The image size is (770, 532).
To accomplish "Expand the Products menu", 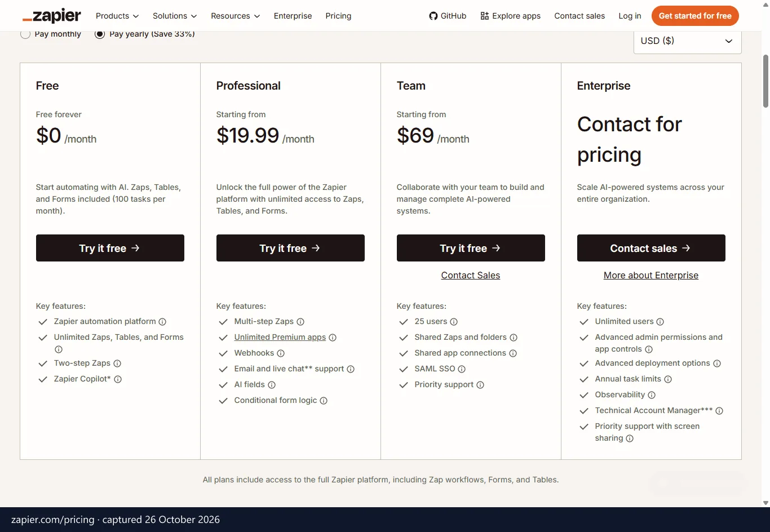I will [x=117, y=16].
